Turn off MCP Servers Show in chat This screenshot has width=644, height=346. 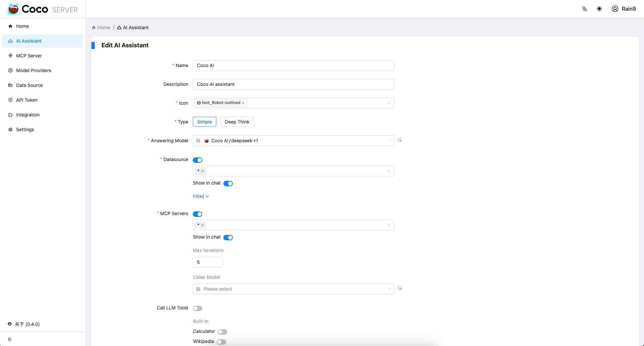(228, 237)
